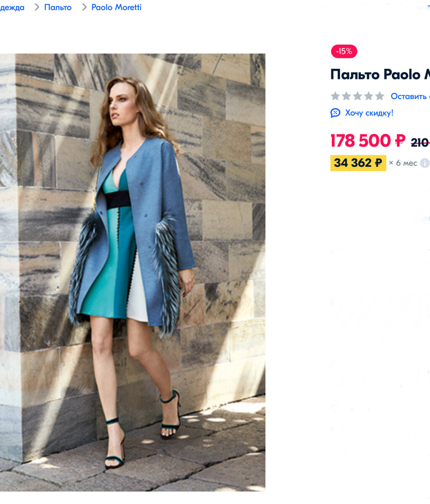The image size is (430, 504).
Task: Rate the coat five stars
Action: (x=380, y=96)
